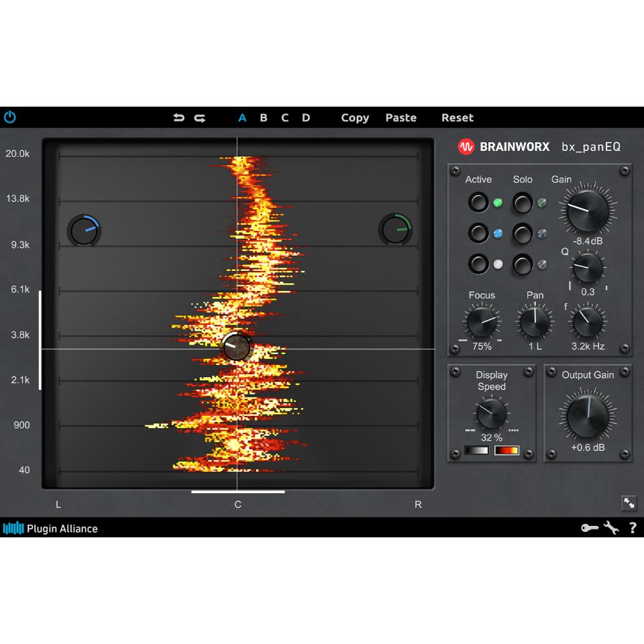Click the Plugin Alliance logo
The image size is (644, 644).
(50, 528)
